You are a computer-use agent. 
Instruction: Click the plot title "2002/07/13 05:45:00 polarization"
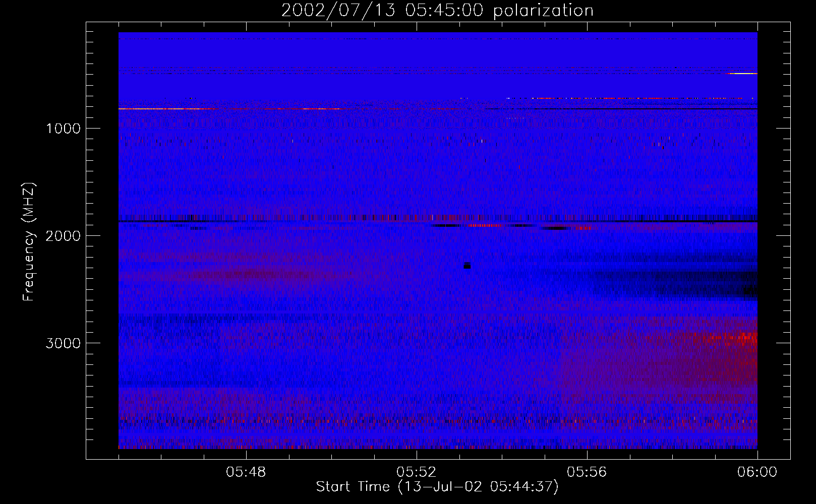[x=437, y=10]
